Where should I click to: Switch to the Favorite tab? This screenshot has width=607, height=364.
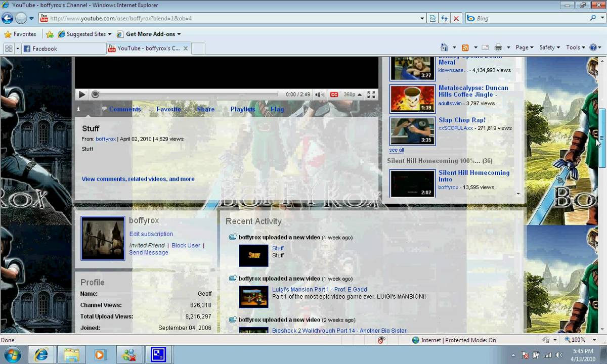(168, 109)
